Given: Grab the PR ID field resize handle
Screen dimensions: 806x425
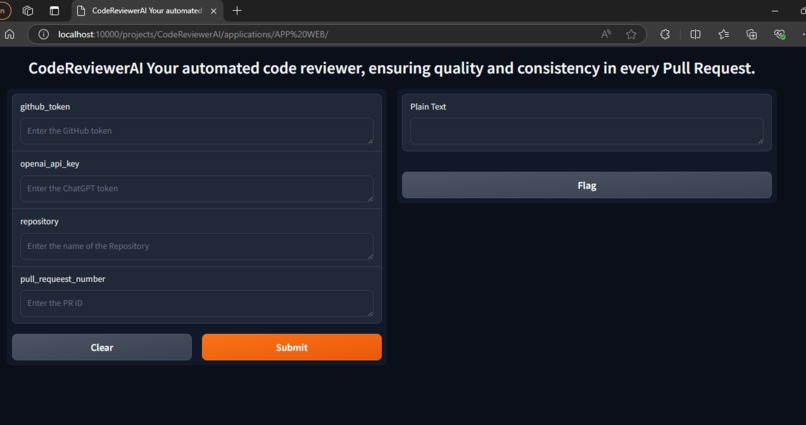Looking at the screenshot, I should (x=370, y=313).
